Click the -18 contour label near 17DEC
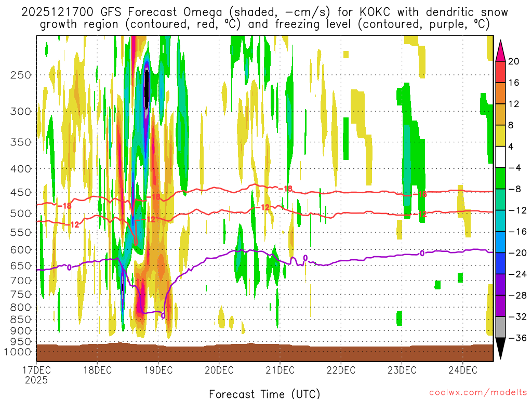The height and width of the screenshot is (399, 532). click(64, 206)
